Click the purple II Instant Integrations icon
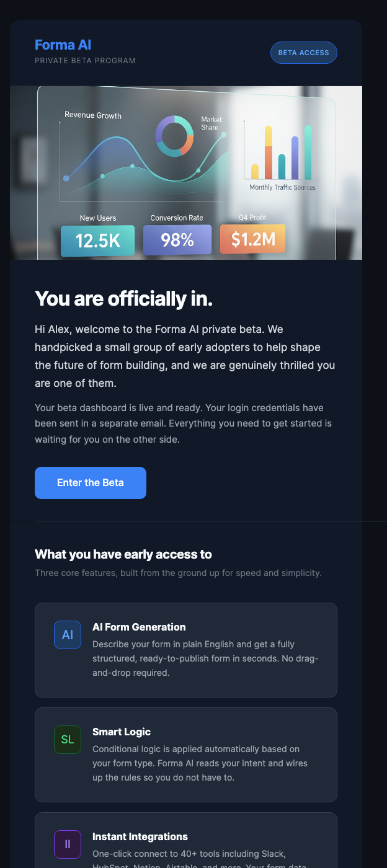This screenshot has width=387, height=868. (x=68, y=844)
